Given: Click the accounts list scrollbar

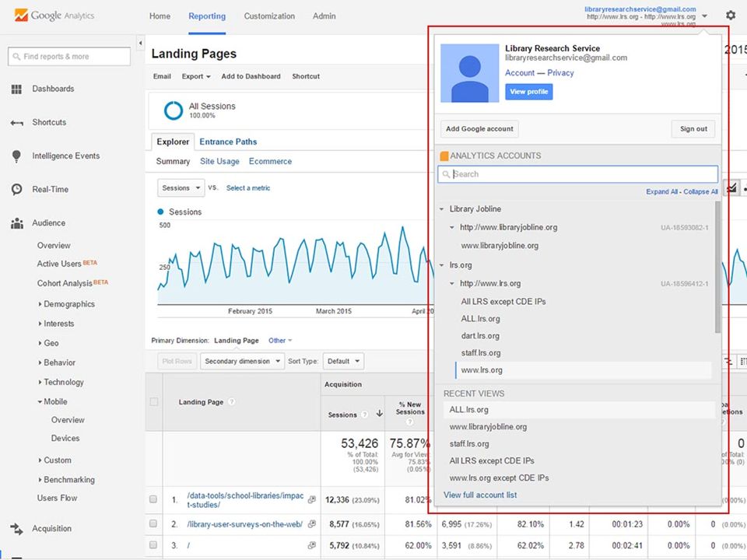Looking at the screenshot, I should click(x=718, y=267).
